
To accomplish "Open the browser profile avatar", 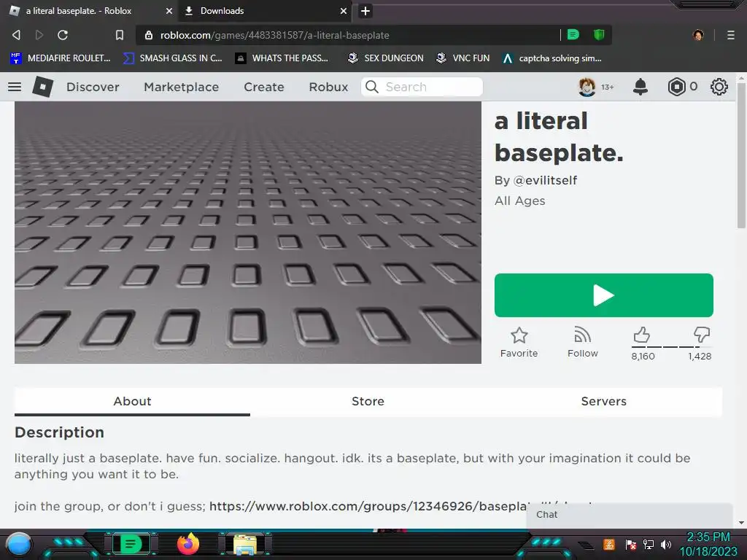I will click(x=698, y=35).
